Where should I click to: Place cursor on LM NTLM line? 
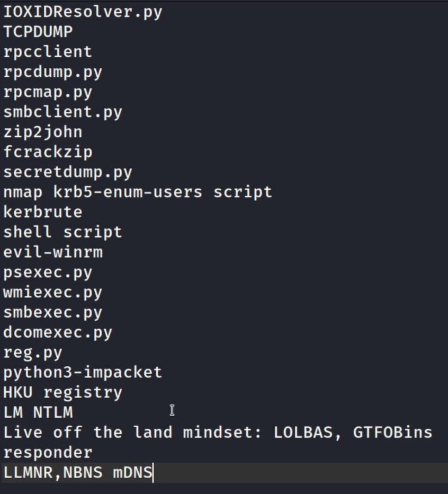tap(38, 412)
